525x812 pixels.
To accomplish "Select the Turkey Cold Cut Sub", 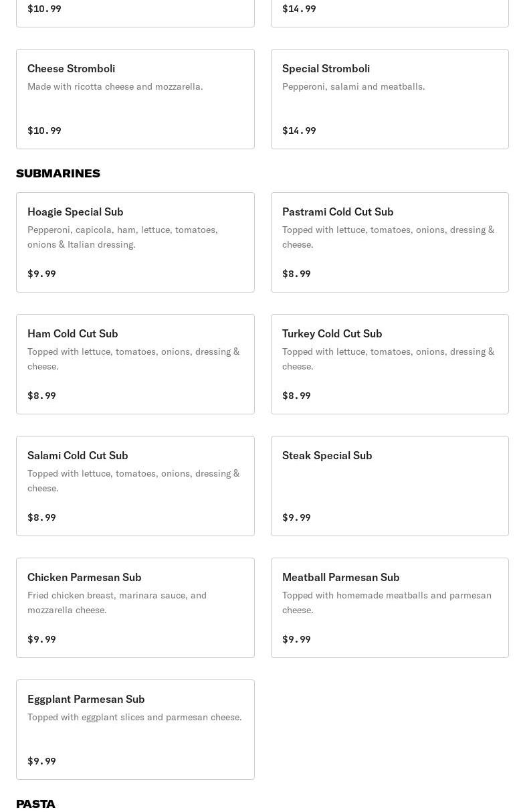I will click(x=389, y=364).
